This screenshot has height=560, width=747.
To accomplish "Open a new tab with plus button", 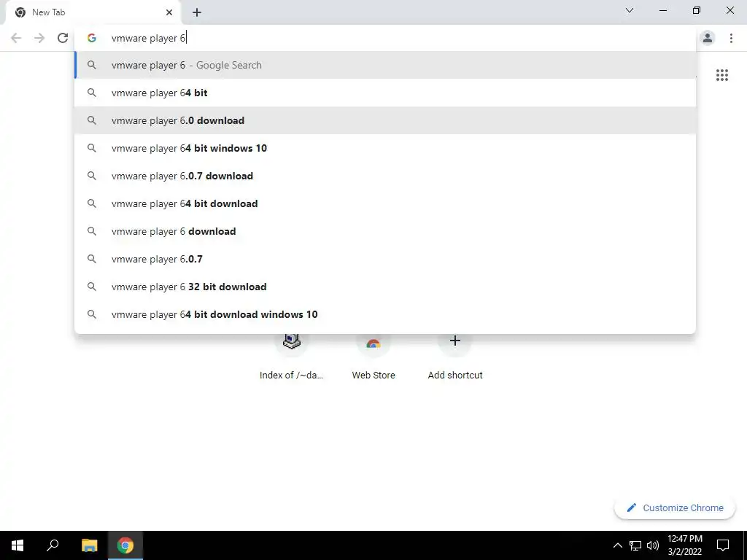I will pyautogui.click(x=197, y=12).
